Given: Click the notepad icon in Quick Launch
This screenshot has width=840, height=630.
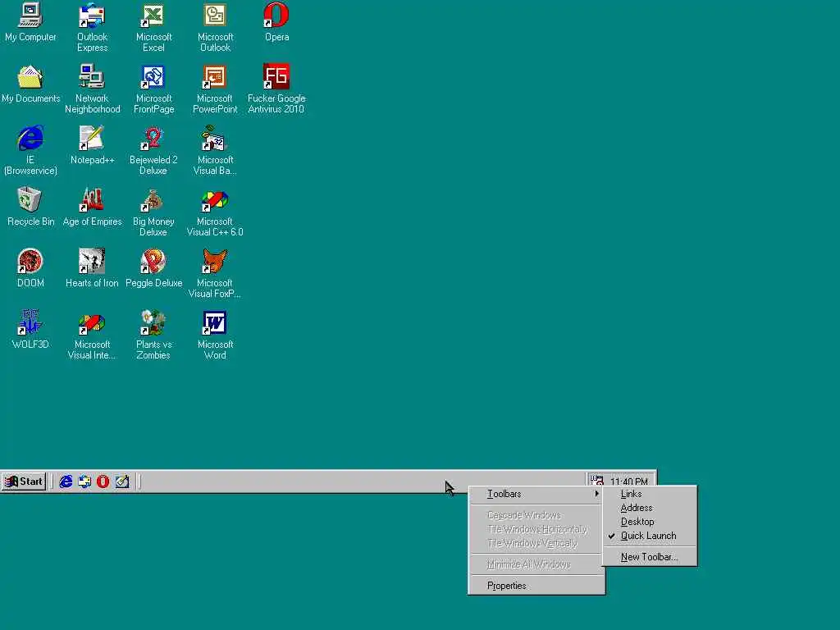Looking at the screenshot, I should click(122, 482).
